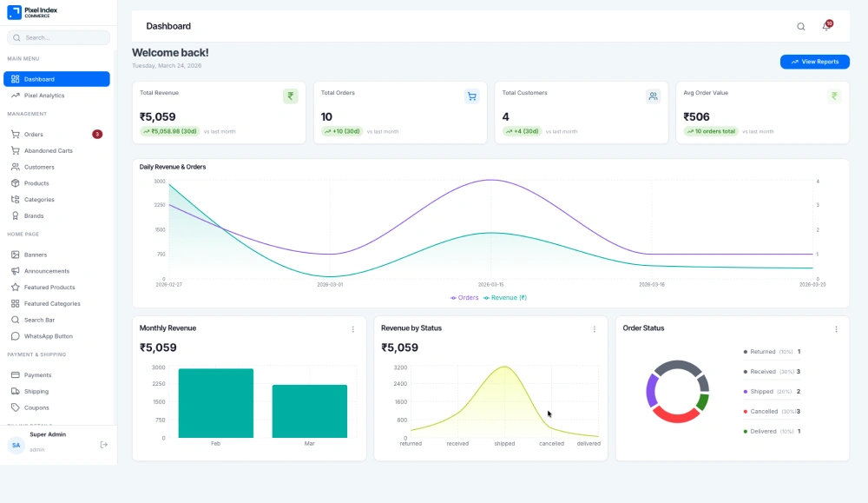
Task: Click the red segment of the donut chart
Action: (676, 414)
